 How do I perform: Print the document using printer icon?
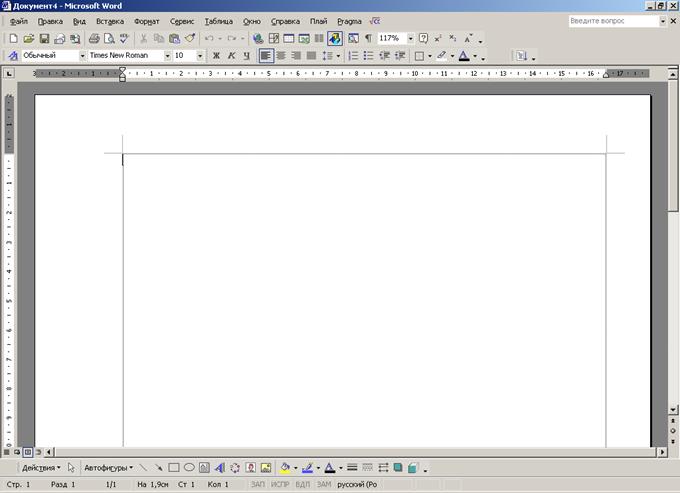tap(94, 39)
